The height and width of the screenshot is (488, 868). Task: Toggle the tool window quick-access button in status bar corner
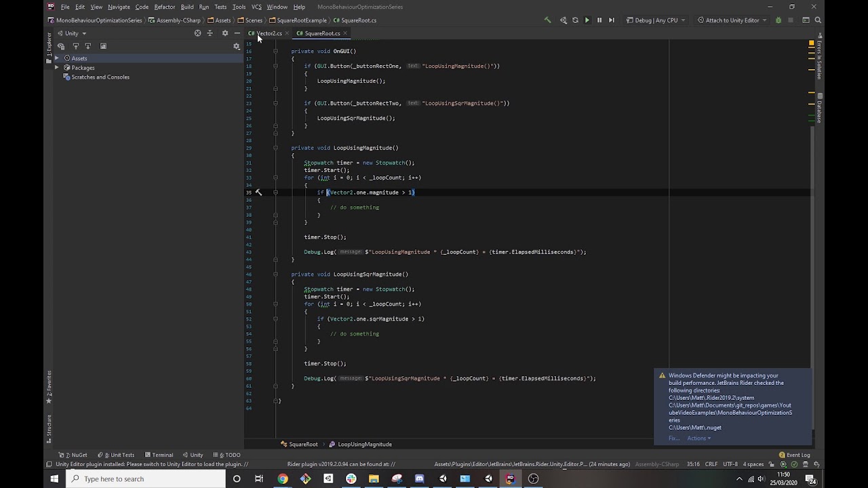coord(49,464)
